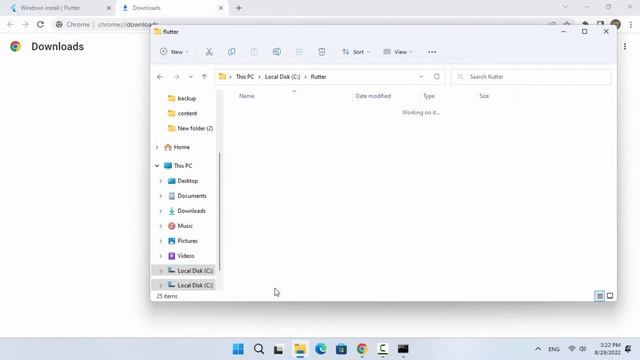Viewport: 640px width, 360px height.
Task: Select the content folder in sidebar
Action: tap(182, 113)
